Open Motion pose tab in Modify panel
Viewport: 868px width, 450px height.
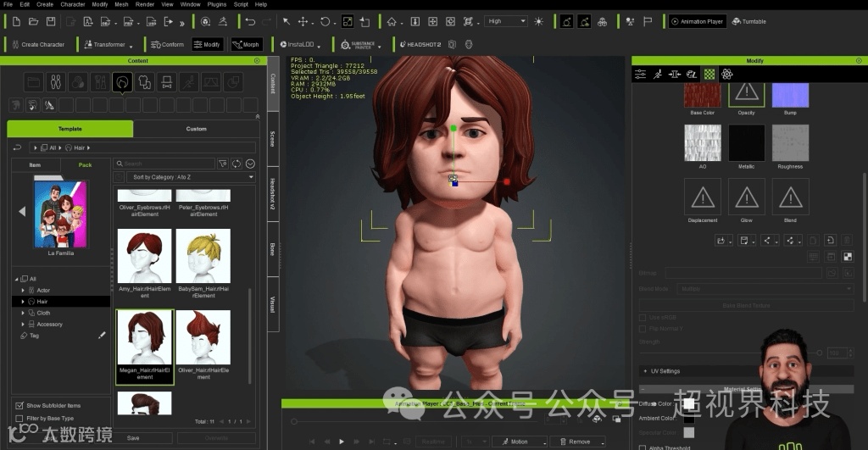click(x=658, y=74)
